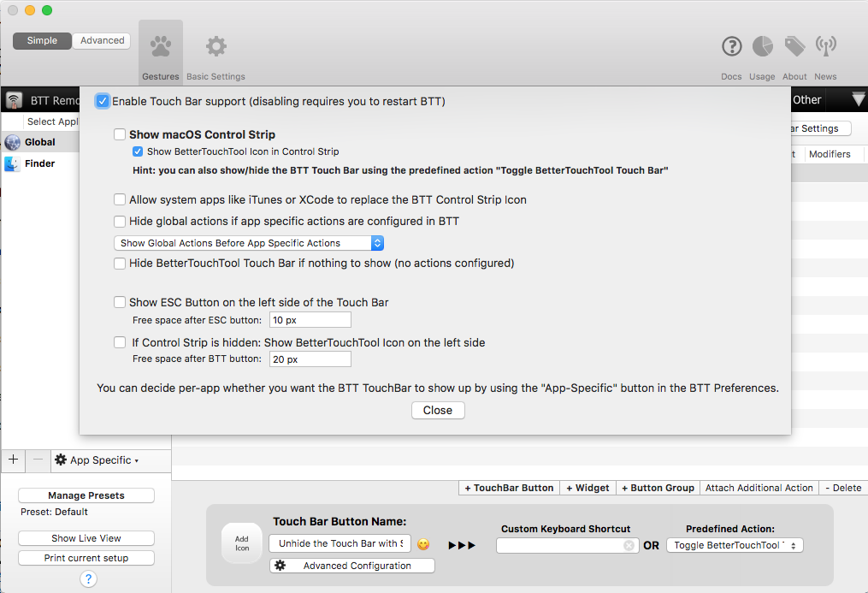Clear the custom keyboard shortcut field
This screenshot has width=868, height=593.
pyautogui.click(x=629, y=545)
